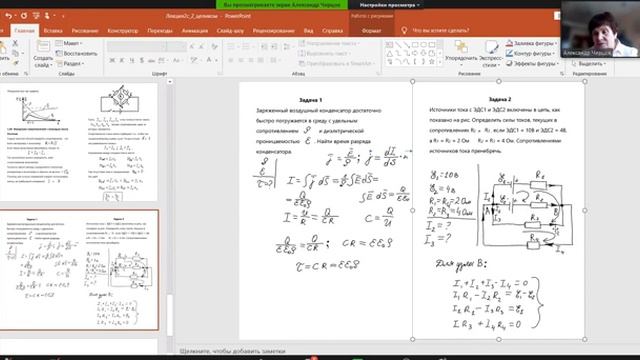Select the star shape in shapes gallery

tap(431, 62)
